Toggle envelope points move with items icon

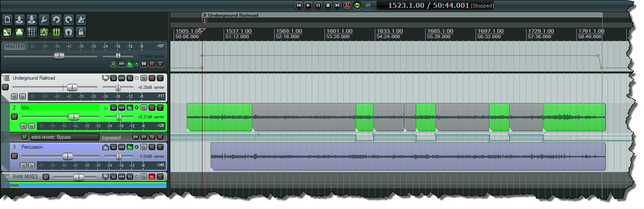[x=44, y=32]
